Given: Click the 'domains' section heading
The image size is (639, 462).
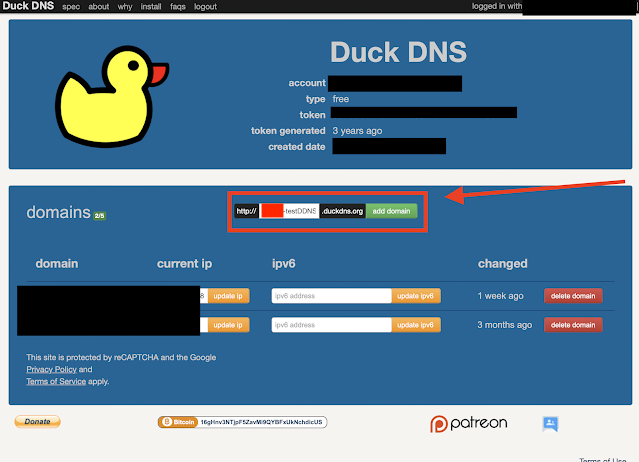Looking at the screenshot, I should [x=58, y=212].
